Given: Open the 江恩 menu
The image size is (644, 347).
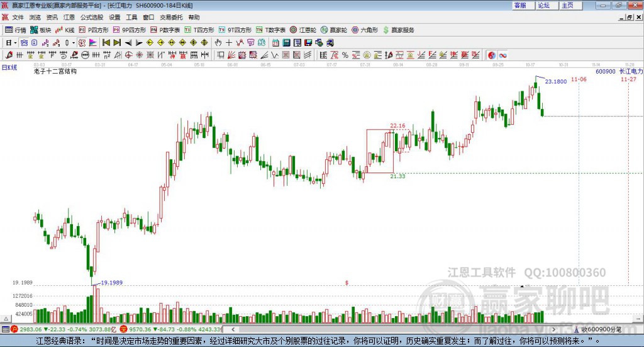Looking at the screenshot, I should 69,17.
